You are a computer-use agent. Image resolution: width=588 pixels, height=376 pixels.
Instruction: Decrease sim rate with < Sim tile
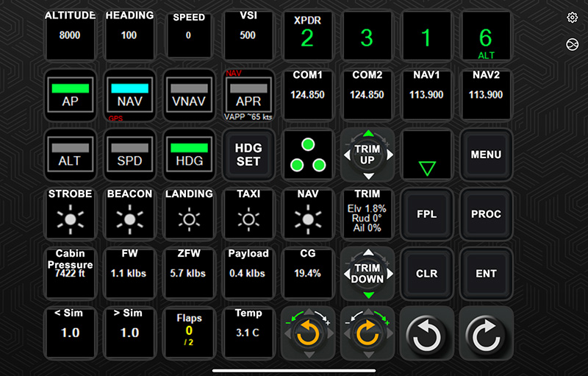(x=70, y=333)
